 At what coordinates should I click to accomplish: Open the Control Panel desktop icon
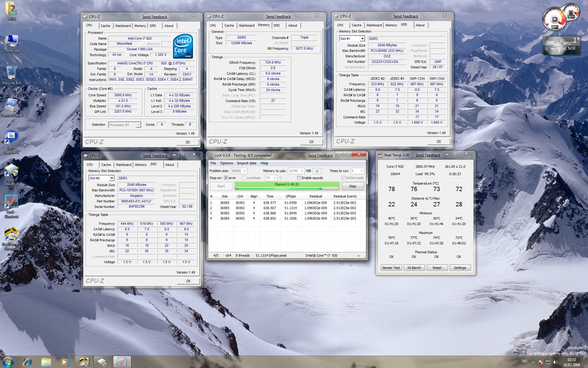point(12,107)
